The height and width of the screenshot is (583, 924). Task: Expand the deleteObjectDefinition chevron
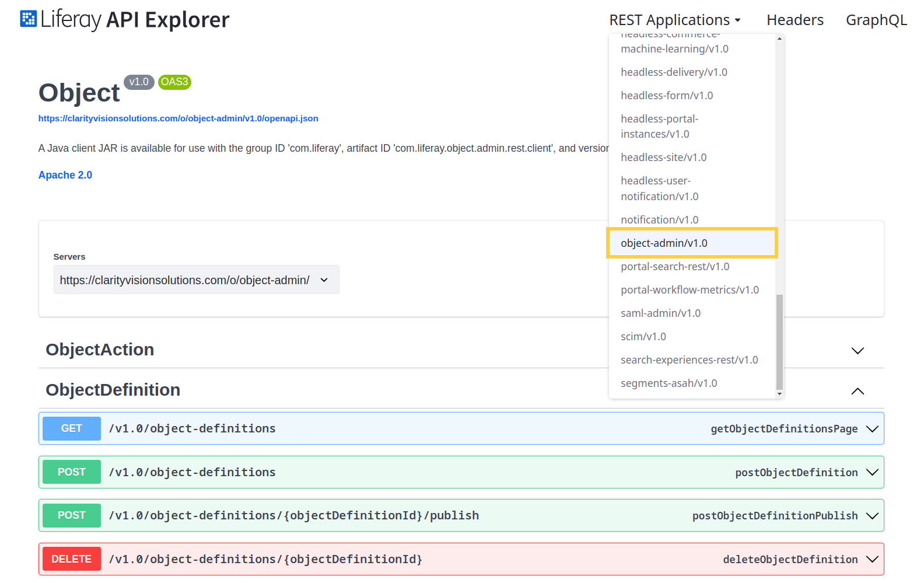coord(872,559)
